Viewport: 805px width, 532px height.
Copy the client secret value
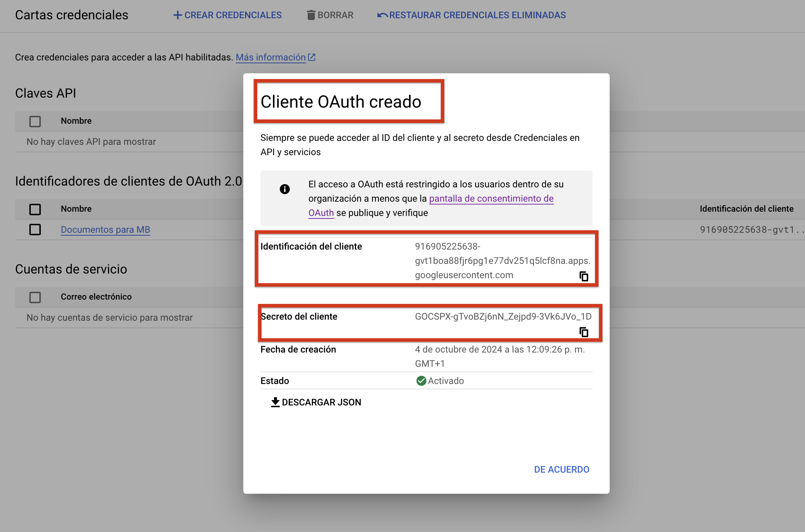click(x=584, y=332)
